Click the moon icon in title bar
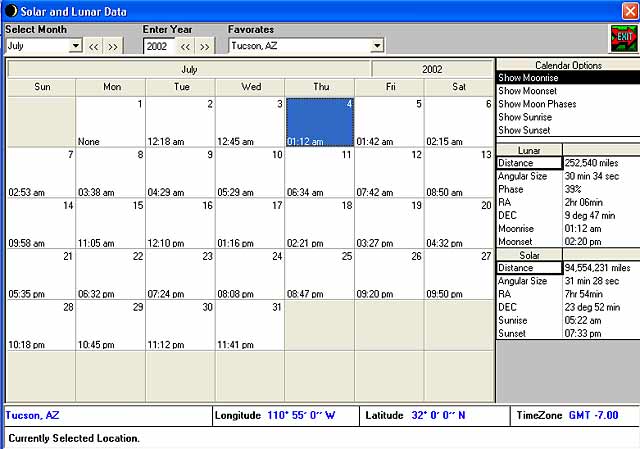Screen dimensions: 640x449 coord(8,8)
